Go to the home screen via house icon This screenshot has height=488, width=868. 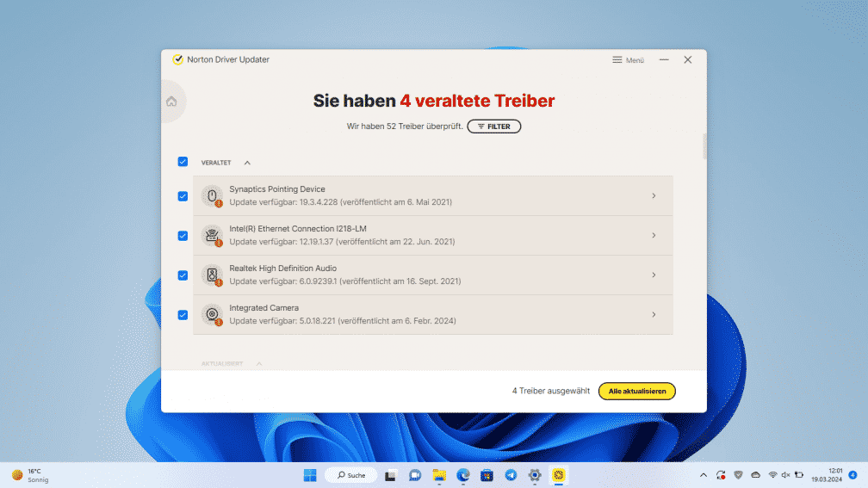171,102
